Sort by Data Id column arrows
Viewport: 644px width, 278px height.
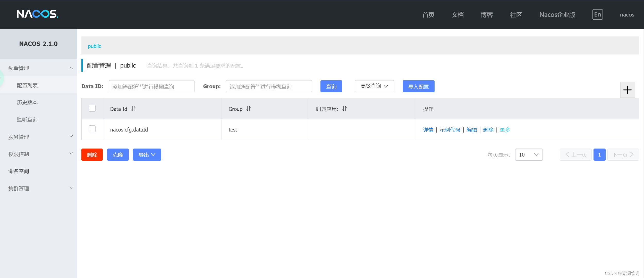tap(133, 109)
